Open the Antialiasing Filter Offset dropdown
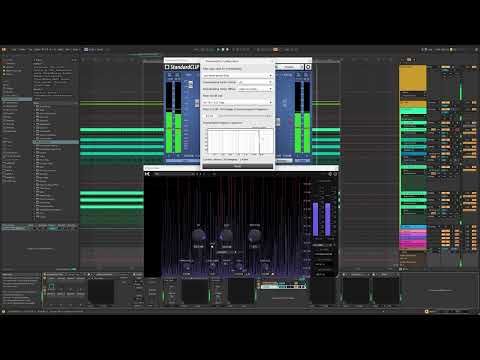This screenshot has height=360, width=480. coord(255,89)
